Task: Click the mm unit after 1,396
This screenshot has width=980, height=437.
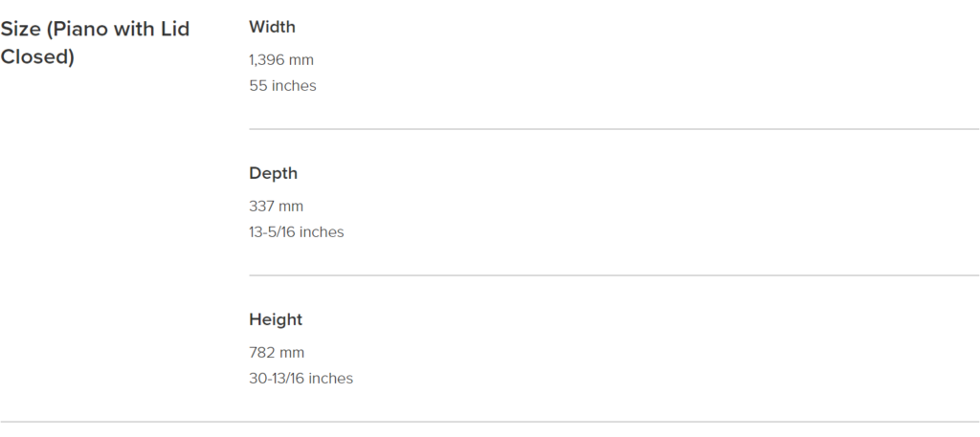Action: click(x=301, y=60)
